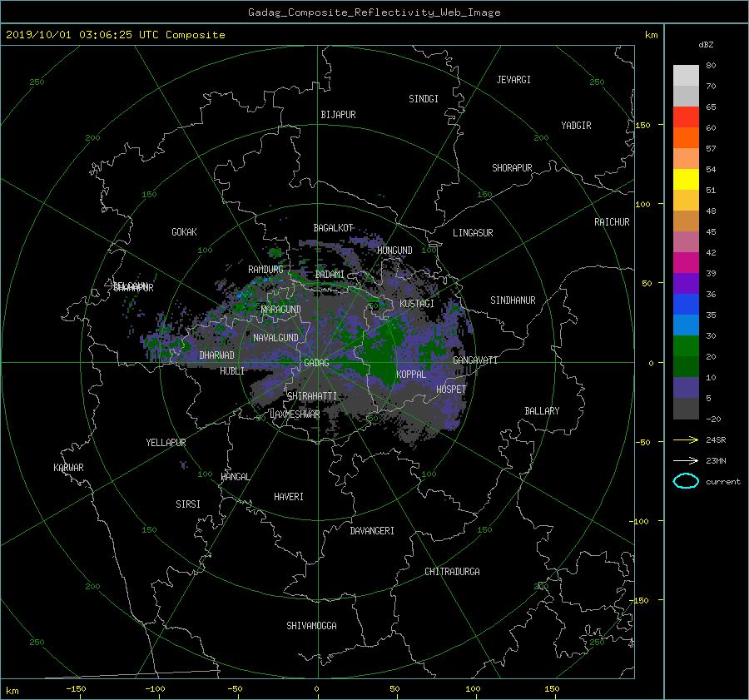Viewport: 749px width, 700px height.
Task: Click the HOSPET label
Action: click(451, 390)
